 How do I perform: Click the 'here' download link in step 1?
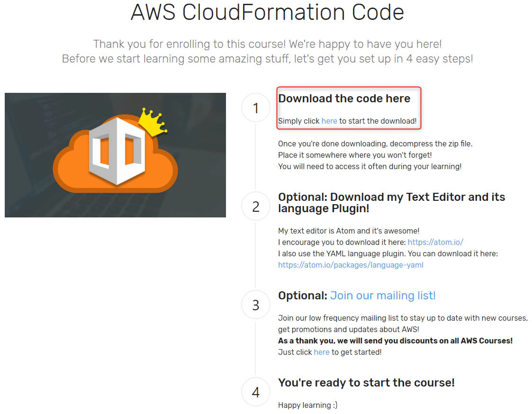click(329, 121)
